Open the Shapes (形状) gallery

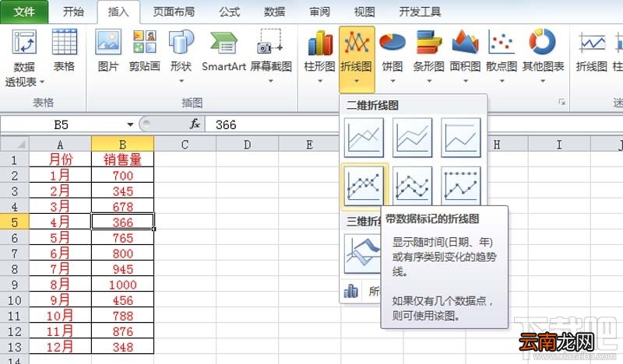[x=181, y=55]
